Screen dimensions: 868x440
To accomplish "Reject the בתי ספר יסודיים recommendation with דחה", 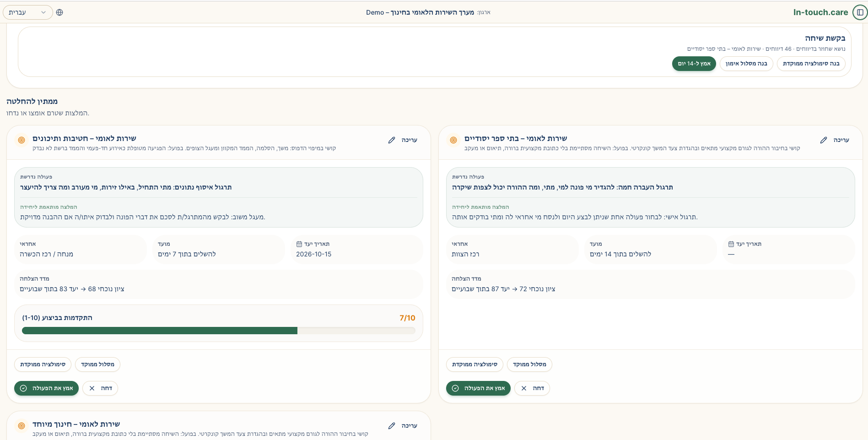I will tap(532, 388).
